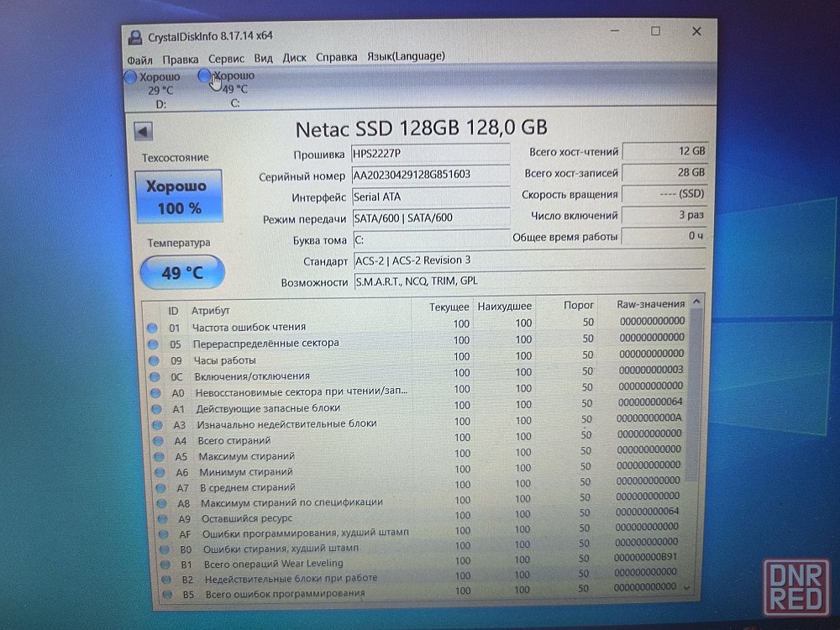Open the Диск menu

point(294,57)
